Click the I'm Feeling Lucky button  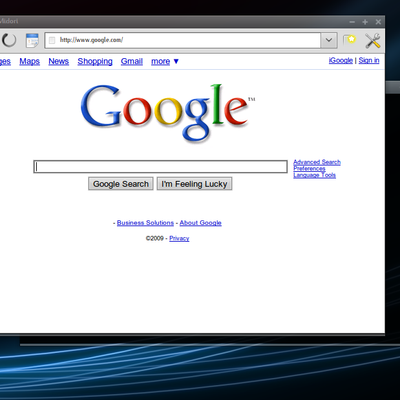coord(194,184)
